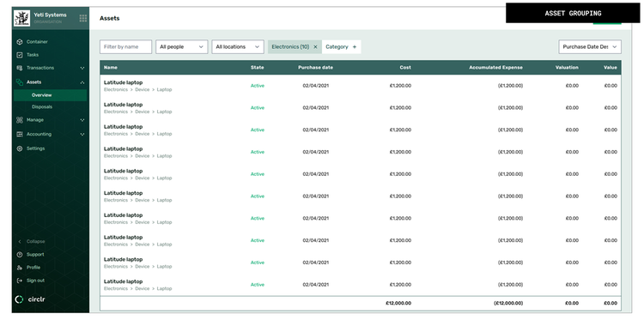Click the (£12,000.00) accumulated expense total
Viewport: 644px width, 320px height.
pyautogui.click(x=508, y=303)
